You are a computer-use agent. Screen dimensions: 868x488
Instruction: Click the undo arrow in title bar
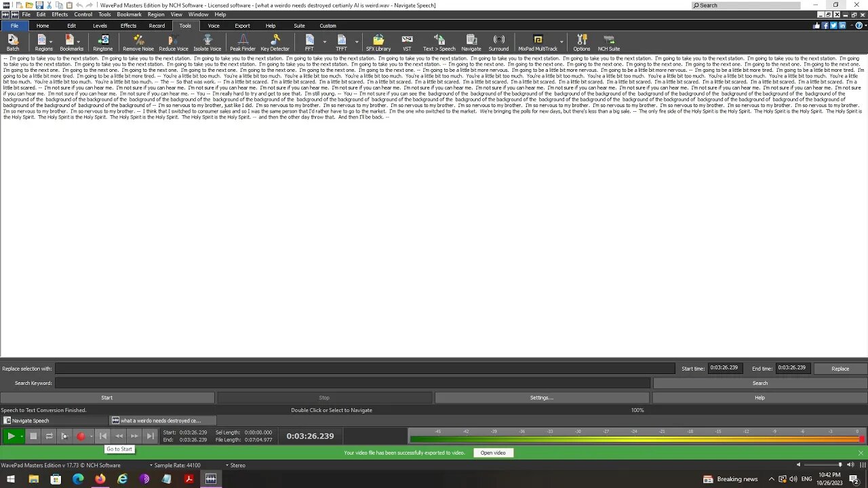(79, 5)
